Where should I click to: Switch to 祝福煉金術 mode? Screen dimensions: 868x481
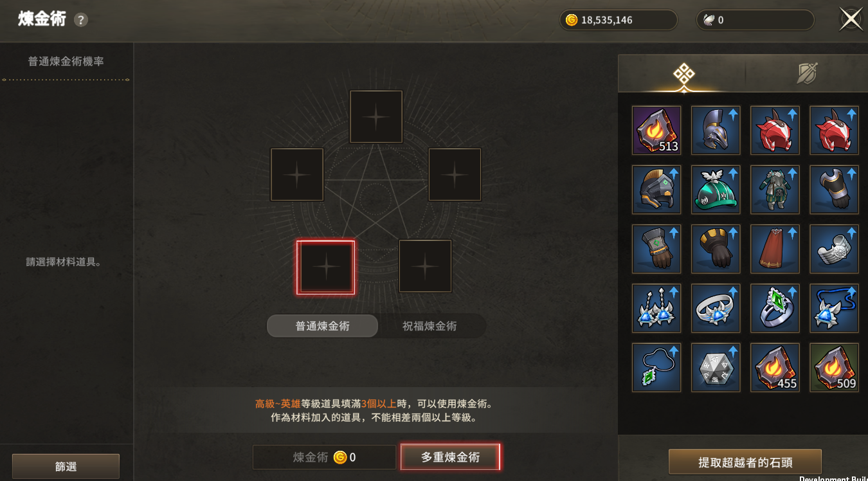[x=429, y=326]
